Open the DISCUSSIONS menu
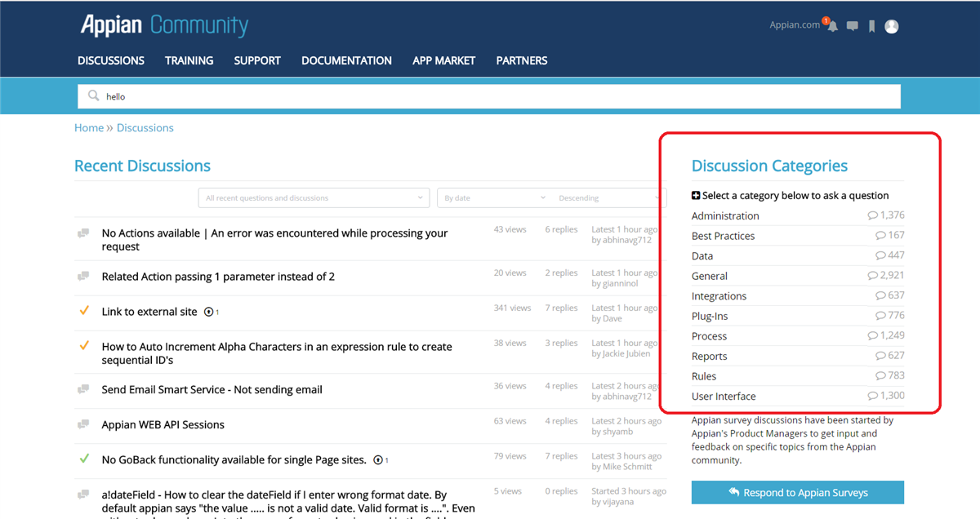The image size is (980, 519). [x=111, y=60]
